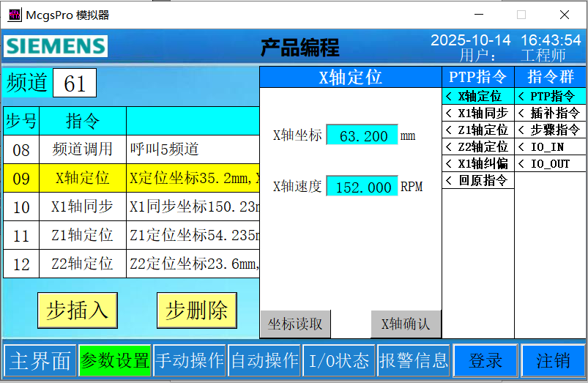Image resolution: width=588 pixels, height=383 pixels.
Task: Switch to 主界面 tab
Action: pos(40,360)
